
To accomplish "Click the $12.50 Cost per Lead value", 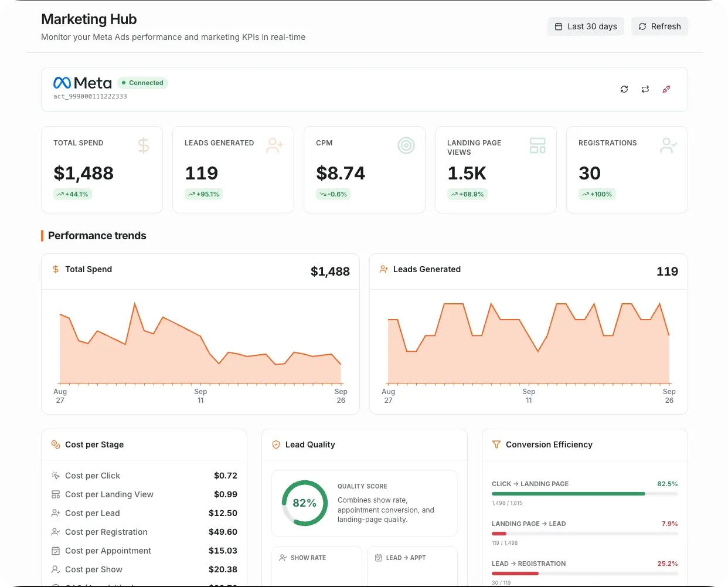I will (x=223, y=513).
